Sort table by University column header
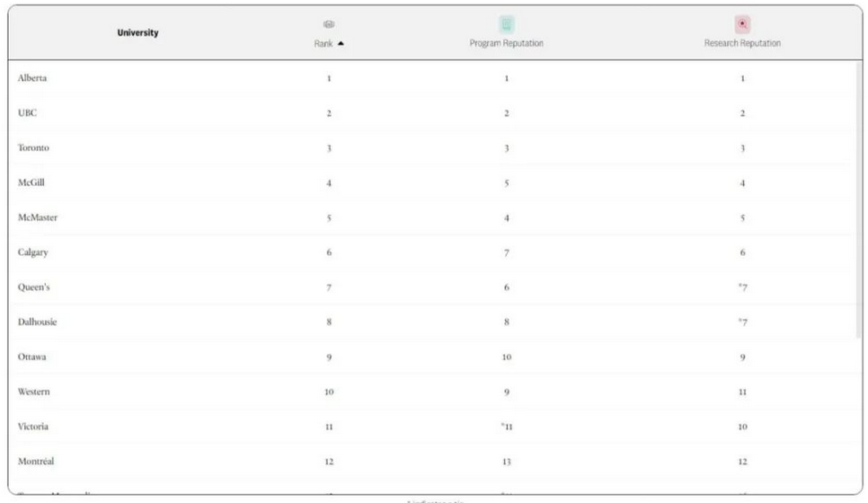 click(x=137, y=33)
